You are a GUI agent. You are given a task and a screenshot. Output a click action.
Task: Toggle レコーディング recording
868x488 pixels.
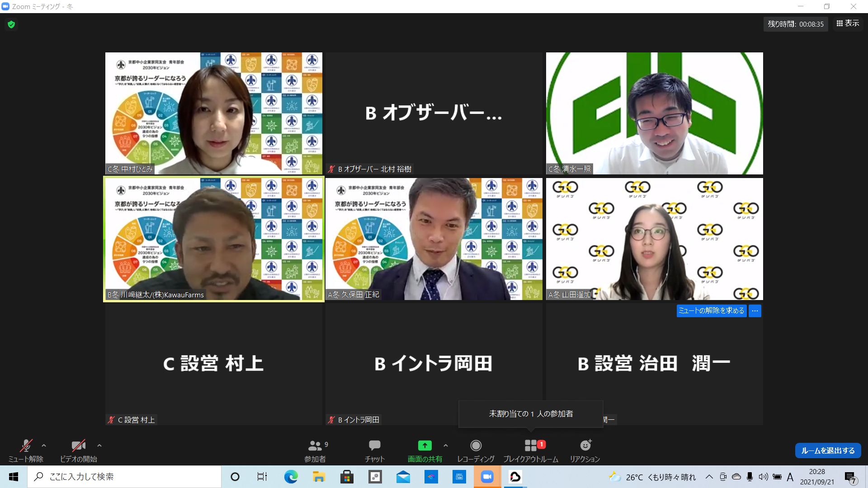coord(476,450)
